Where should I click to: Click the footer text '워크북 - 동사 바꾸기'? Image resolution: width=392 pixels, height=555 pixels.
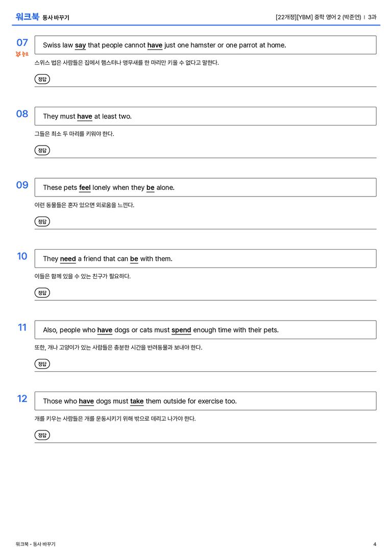point(35,544)
